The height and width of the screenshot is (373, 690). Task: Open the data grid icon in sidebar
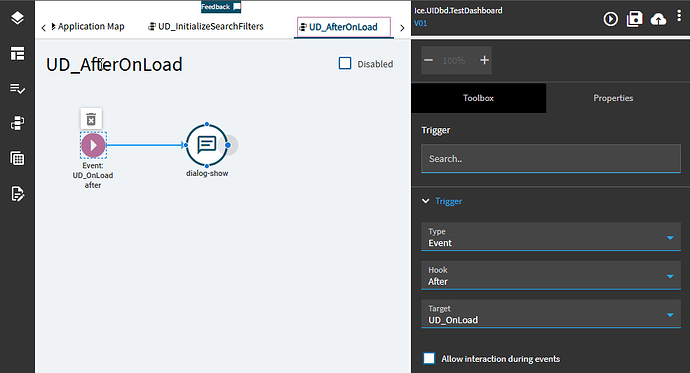(x=17, y=158)
